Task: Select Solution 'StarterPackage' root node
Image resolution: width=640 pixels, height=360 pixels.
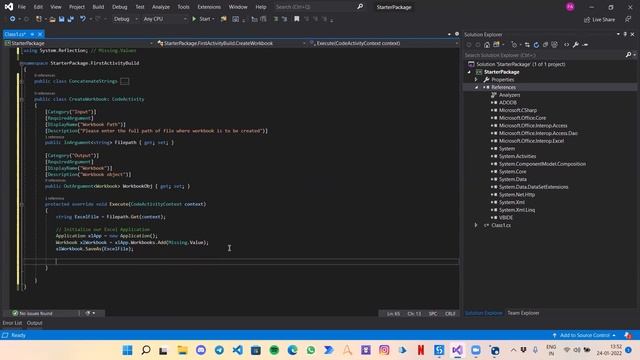Action: (x=520, y=64)
